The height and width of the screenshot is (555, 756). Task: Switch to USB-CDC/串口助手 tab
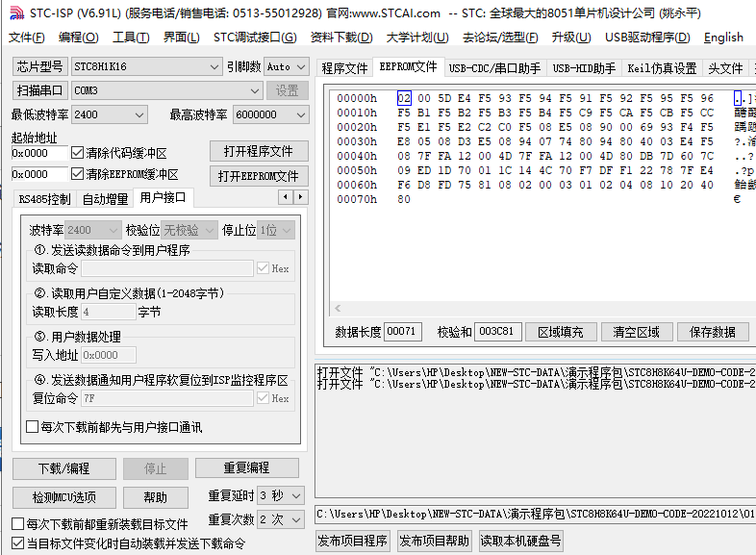point(494,68)
